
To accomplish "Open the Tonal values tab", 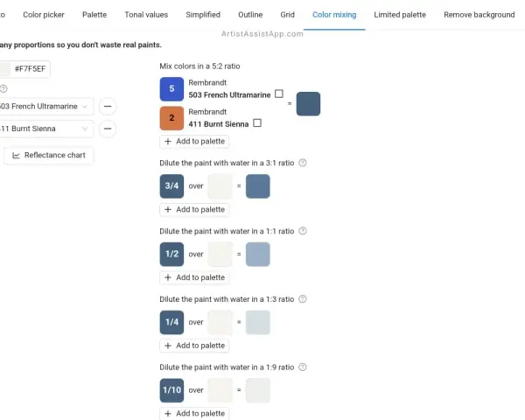I will [x=146, y=15].
